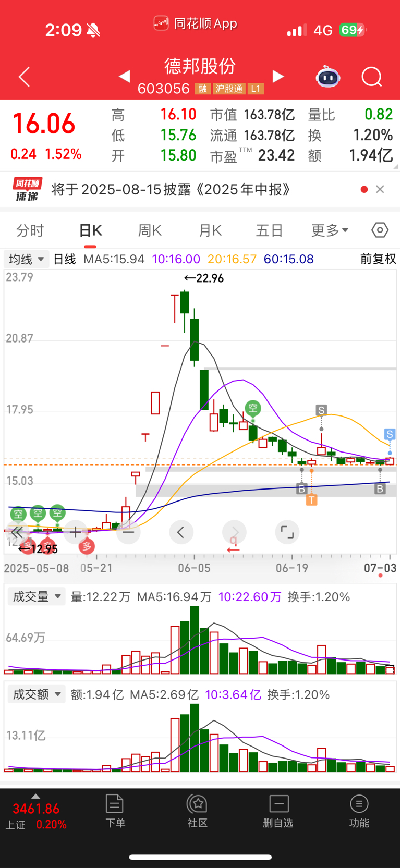This screenshot has height=868, width=401.
Task: Move chart left with chevron button
Action: [x=181, y=532]
